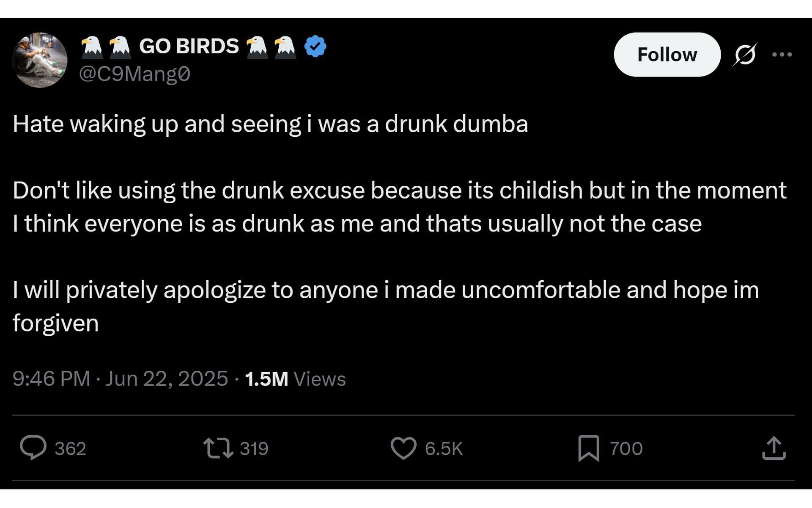Like the post with the heart icon
The width and height of the screenshot is (812, 508).
tap(403, 448)
